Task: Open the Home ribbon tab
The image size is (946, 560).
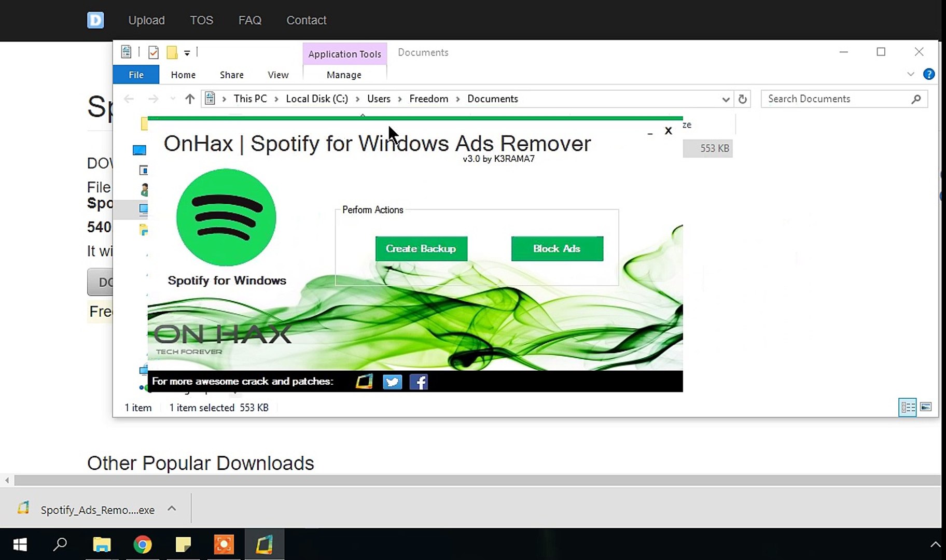Action: (x=183, y=75)
